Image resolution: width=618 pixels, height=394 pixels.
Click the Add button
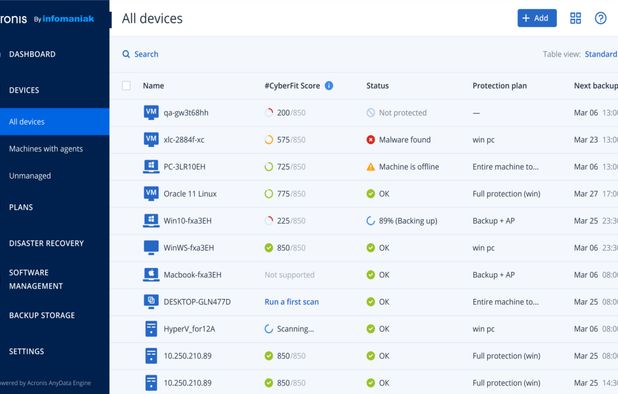[537, 18]
